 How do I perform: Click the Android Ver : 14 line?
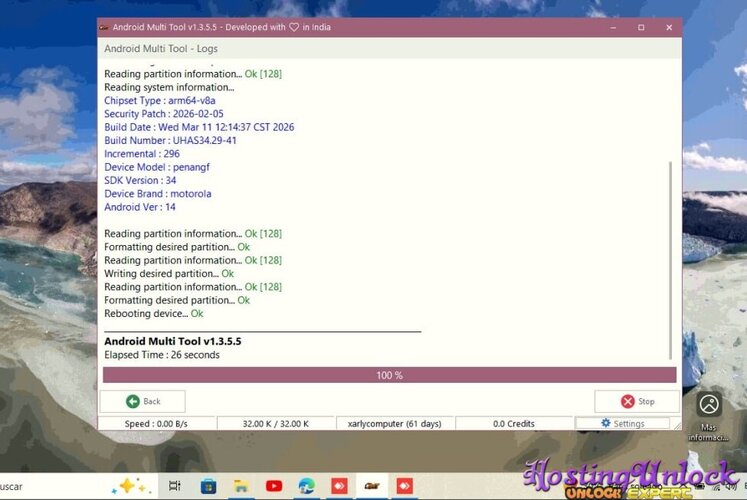(140, 207)
